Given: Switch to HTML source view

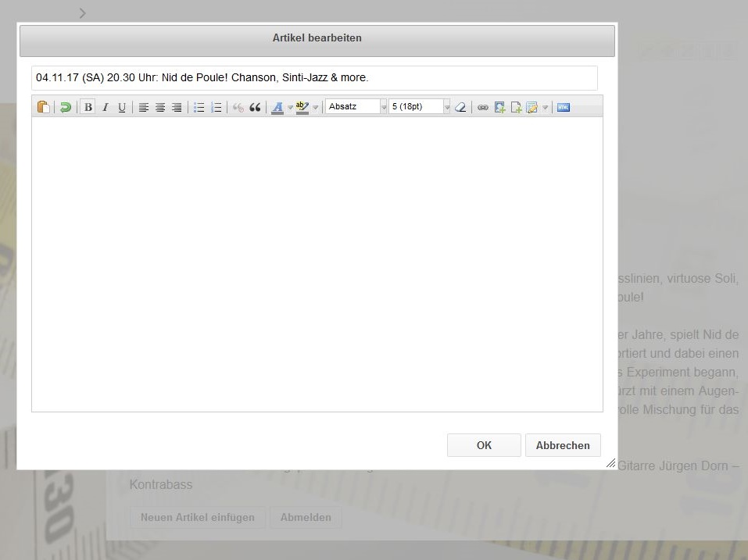Looking at the screenshot, I should [564, 107].
